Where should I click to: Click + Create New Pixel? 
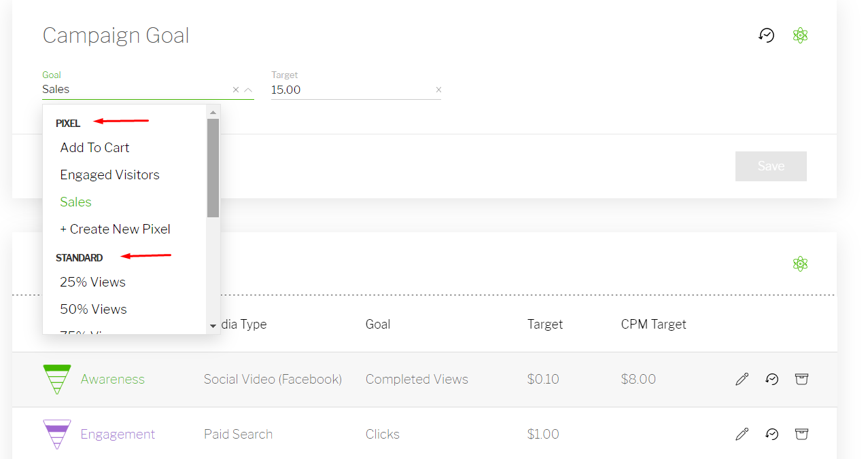pos(115,229)
